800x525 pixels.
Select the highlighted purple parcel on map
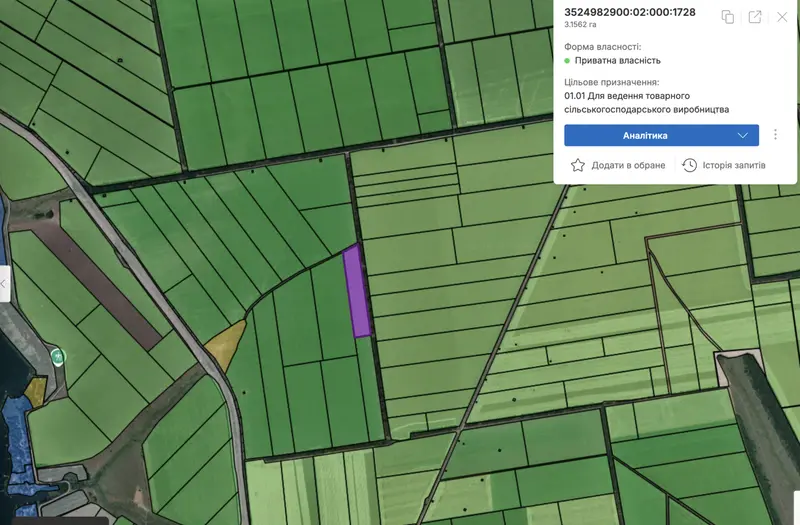[x=357, y=291]
